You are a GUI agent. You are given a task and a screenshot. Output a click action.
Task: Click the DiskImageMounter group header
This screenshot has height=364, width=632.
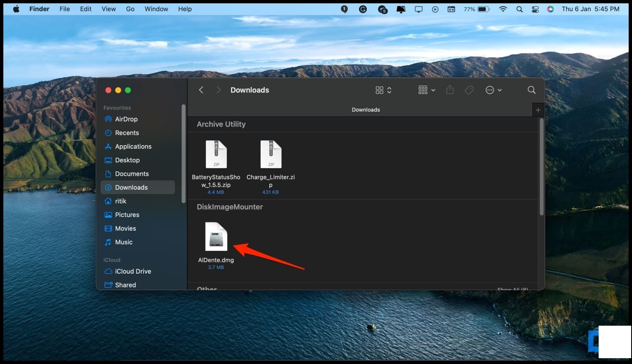[230, 207]
